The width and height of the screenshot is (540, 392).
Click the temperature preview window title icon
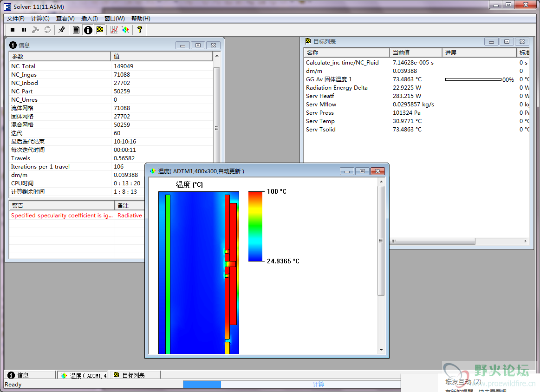click(153, 171)
